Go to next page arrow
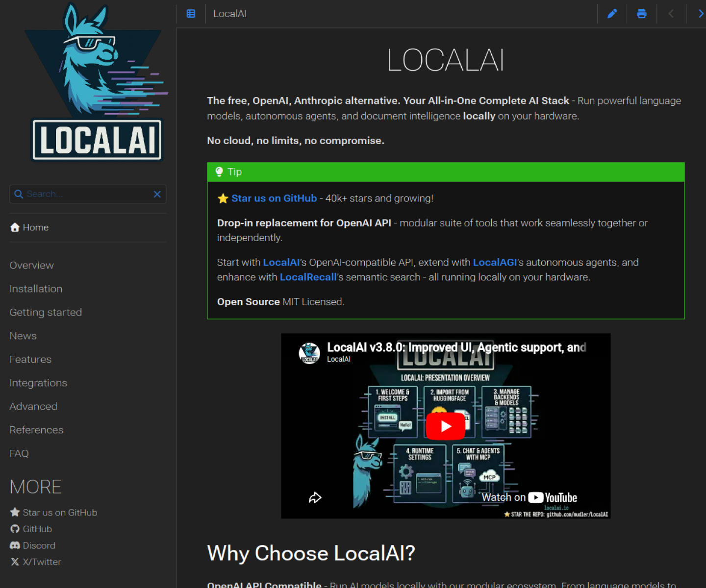Viewport: 706px width, 588px height. [701, 14]
